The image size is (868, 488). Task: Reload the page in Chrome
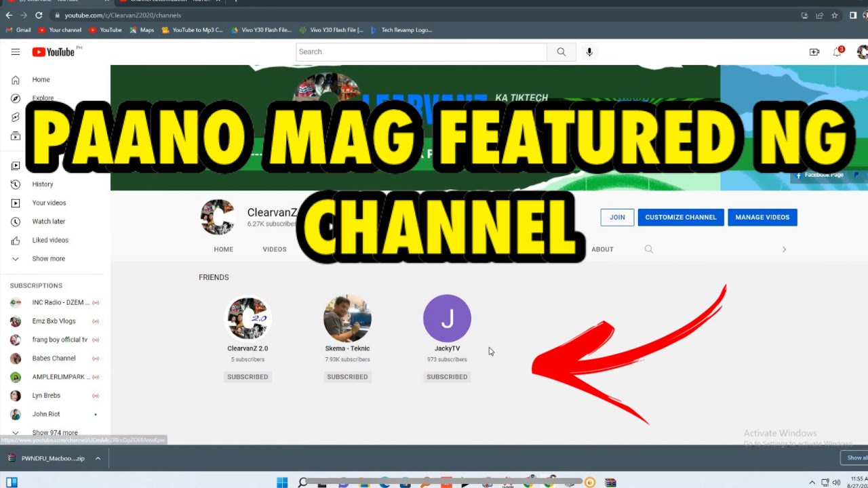pyautogui.click(x=39, y=15)
